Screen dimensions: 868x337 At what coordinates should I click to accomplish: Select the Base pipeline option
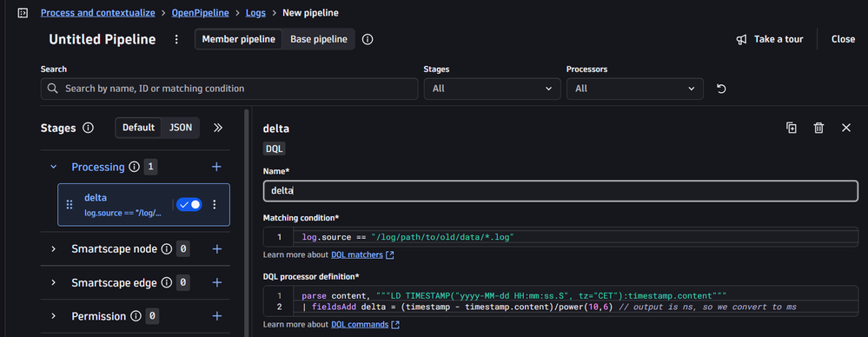tap(319, 39)
